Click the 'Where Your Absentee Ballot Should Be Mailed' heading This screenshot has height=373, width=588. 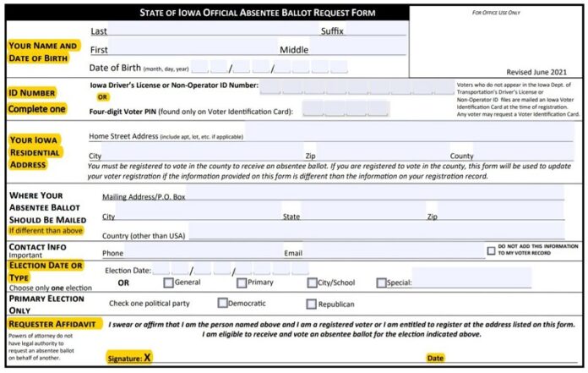click(x=47, y=207)
